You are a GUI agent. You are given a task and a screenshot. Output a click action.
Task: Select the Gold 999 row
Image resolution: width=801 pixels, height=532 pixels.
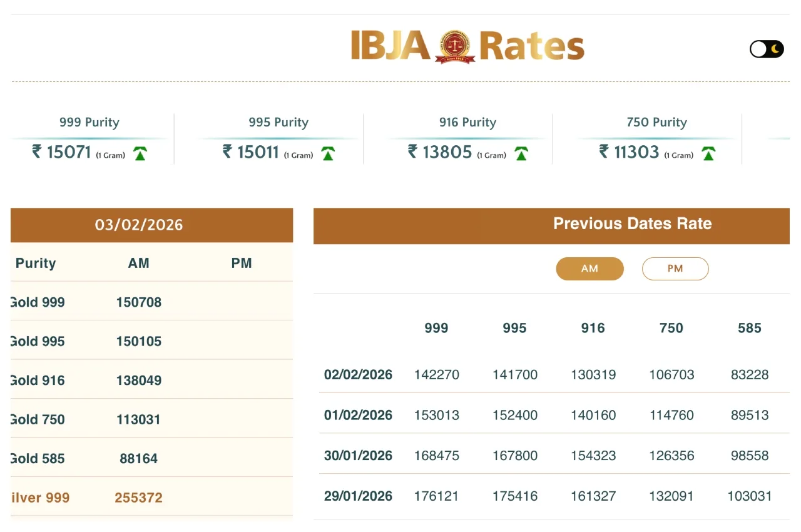(38, 302)
